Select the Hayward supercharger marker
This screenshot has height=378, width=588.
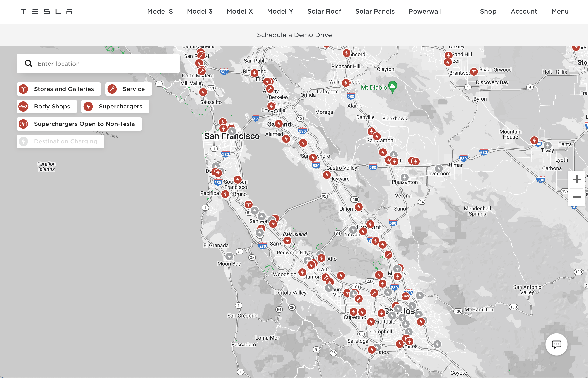[327, 175]
